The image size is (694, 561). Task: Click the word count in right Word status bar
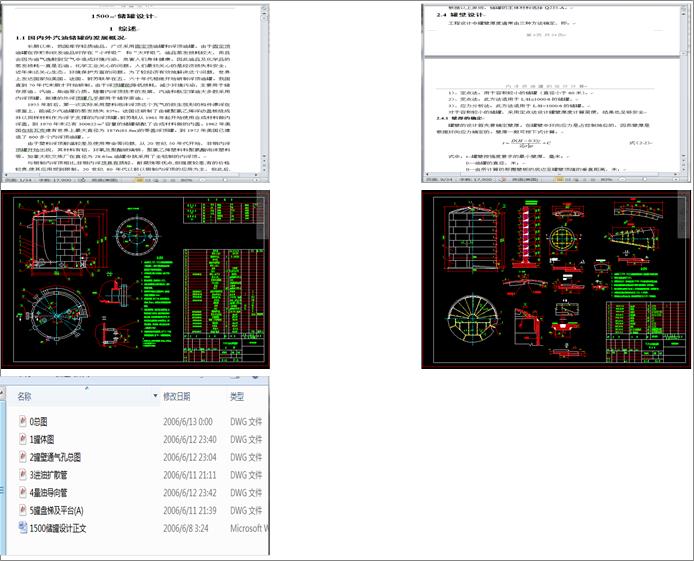click(x=475, y=180)
